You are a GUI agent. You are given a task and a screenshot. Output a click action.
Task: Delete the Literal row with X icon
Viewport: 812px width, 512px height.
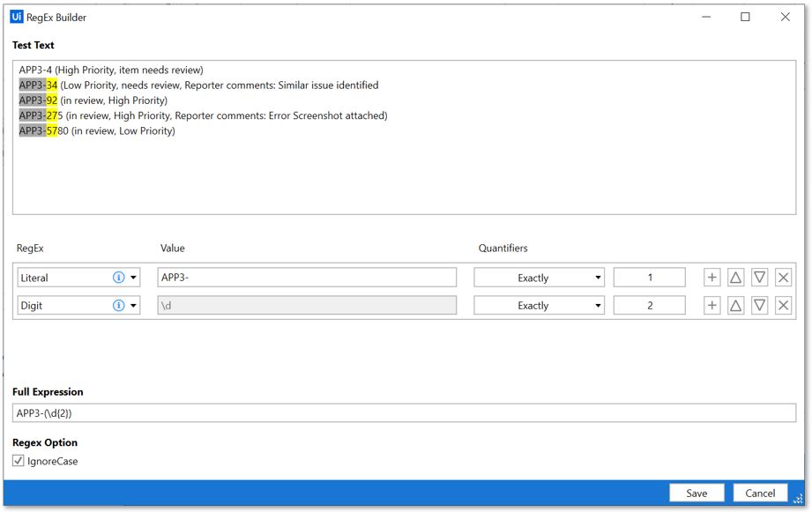[x=783, y=278]
